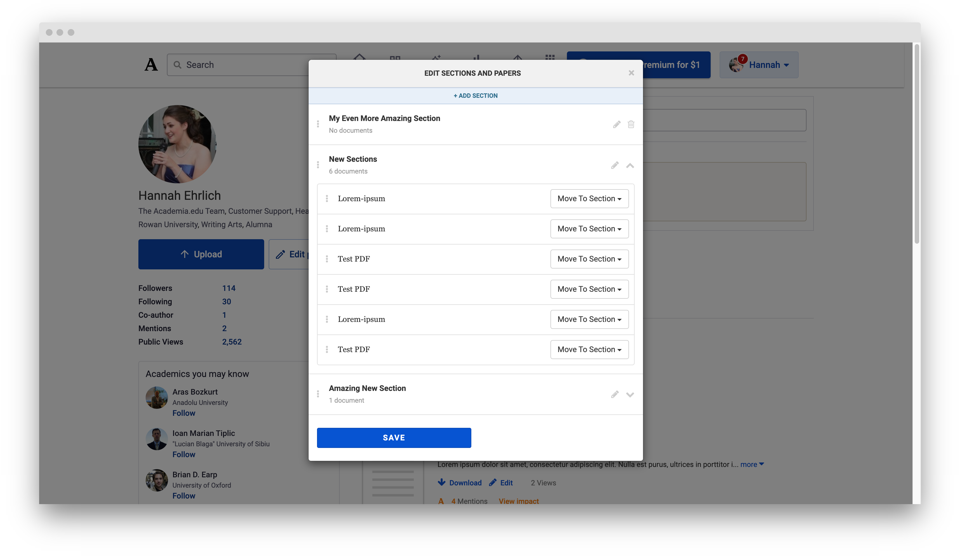This screenshot has width=960, height=560.
Task: Click the drag handle of the second Test PDF document
Action: 327,289
